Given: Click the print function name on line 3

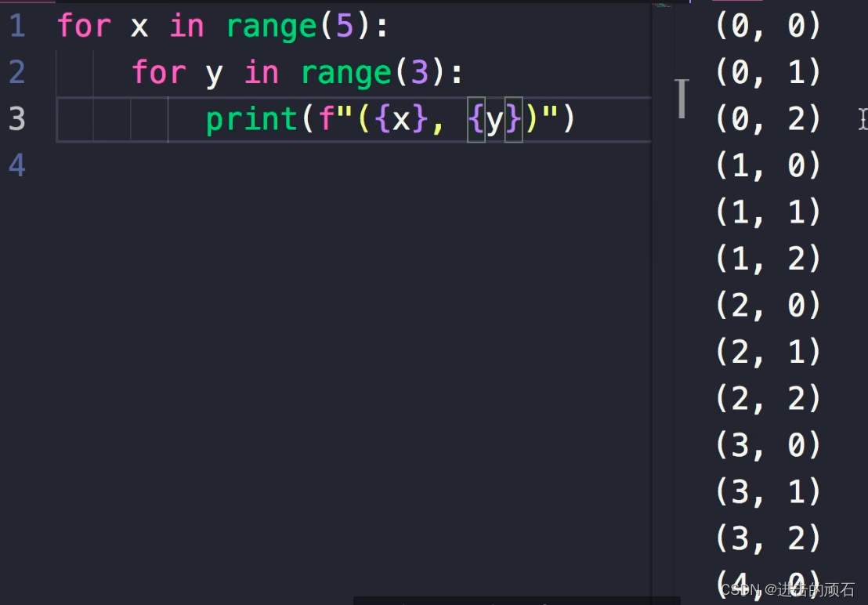Looking at the screenshot, I should [x=251, y=119].
